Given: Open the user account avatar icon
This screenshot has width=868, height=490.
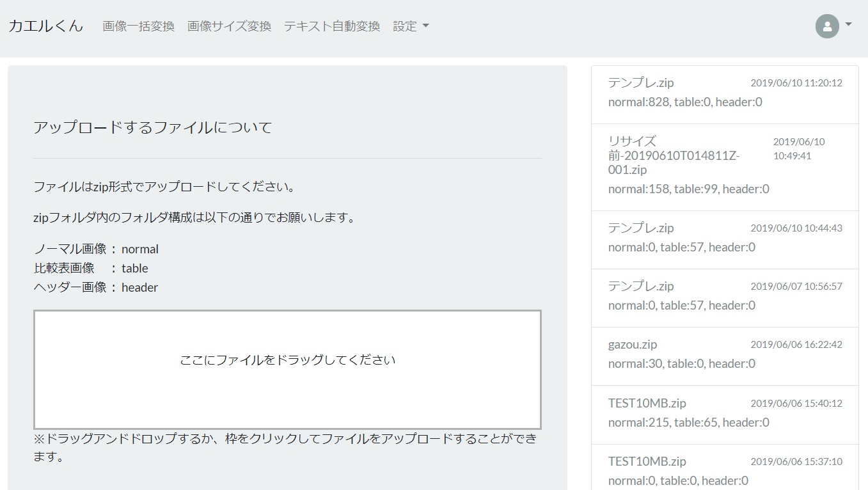Looking at the screenshot, I should [x=828, y=26].
